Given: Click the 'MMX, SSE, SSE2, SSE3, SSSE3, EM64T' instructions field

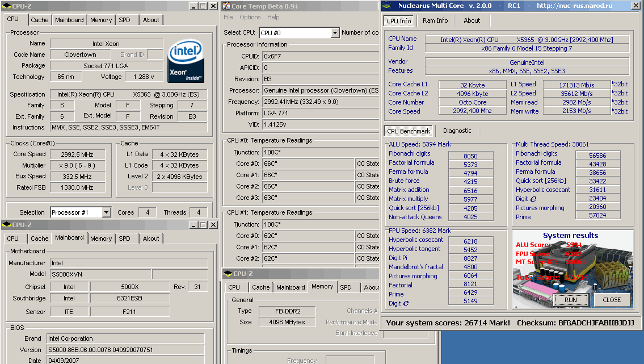Looking at the screenshot, I should pos(129,127).
